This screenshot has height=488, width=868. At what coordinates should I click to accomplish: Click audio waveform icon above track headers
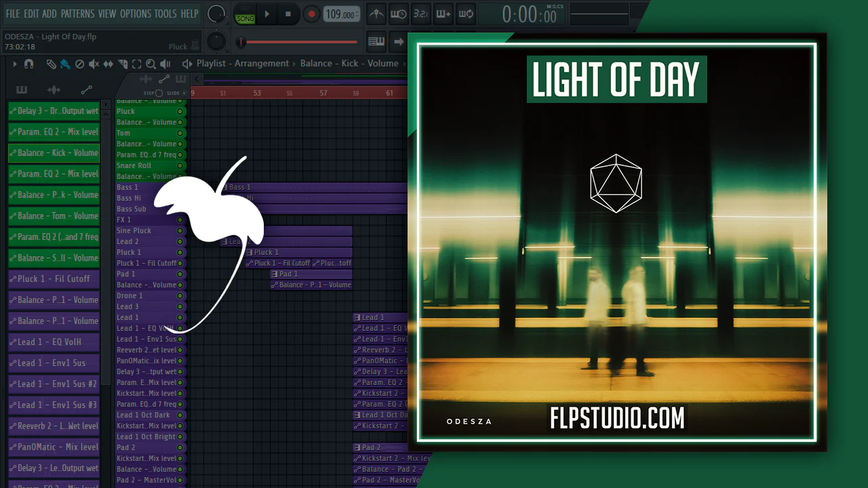146,79
